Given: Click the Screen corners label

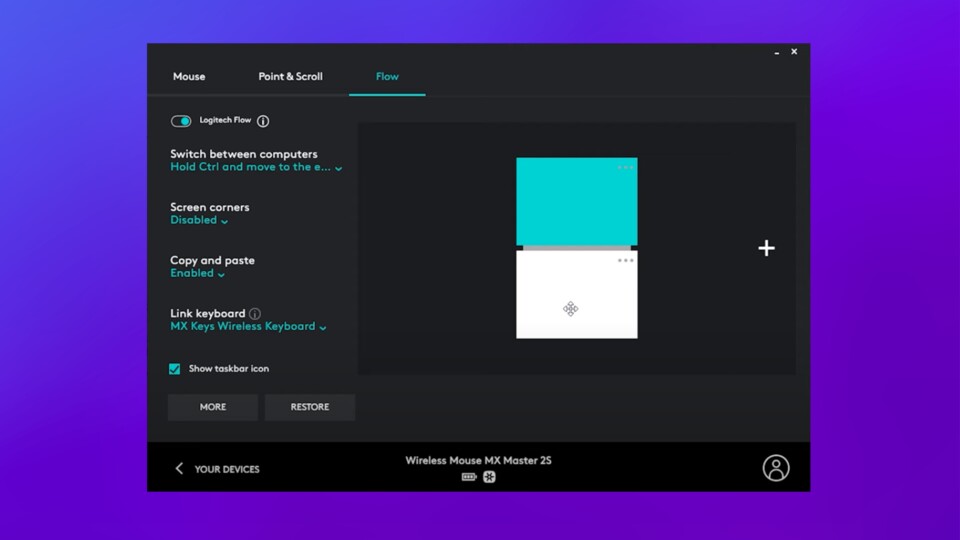Looking at the screenshot, I should pos(209,208).
